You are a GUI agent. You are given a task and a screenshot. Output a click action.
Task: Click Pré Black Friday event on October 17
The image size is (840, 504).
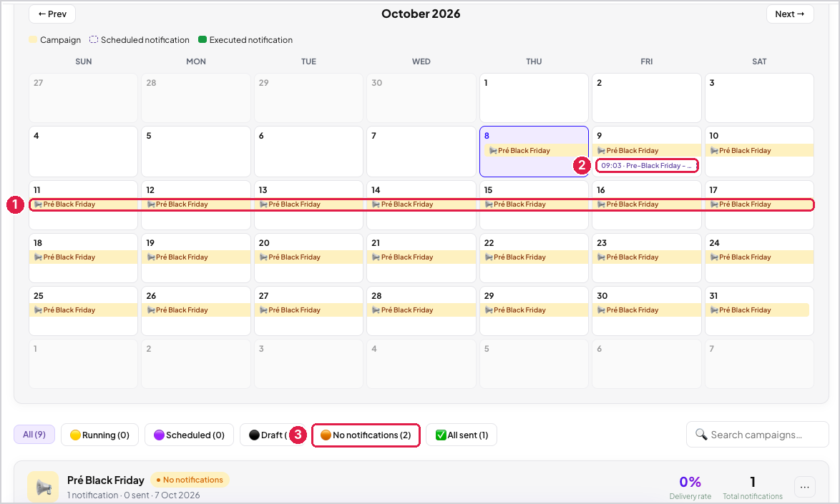click(x=759, y=204)
